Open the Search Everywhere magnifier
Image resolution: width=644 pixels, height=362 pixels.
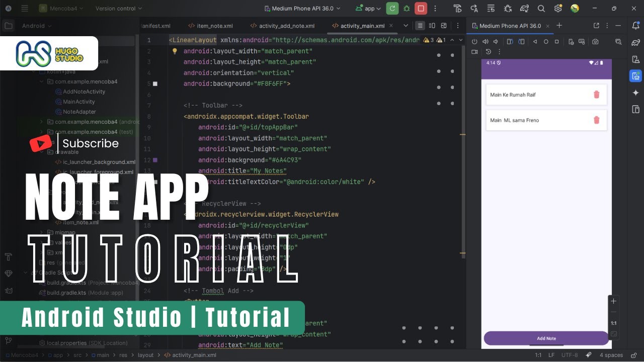pos(541,9)
